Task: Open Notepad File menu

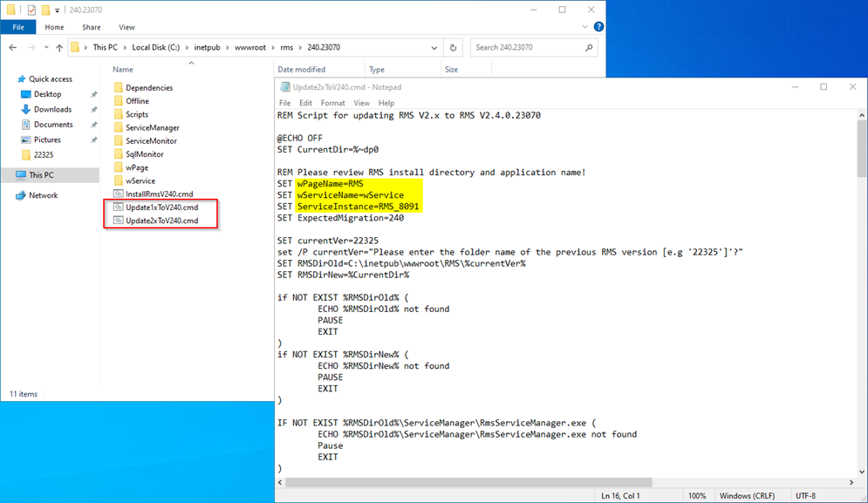Action: 284,103
